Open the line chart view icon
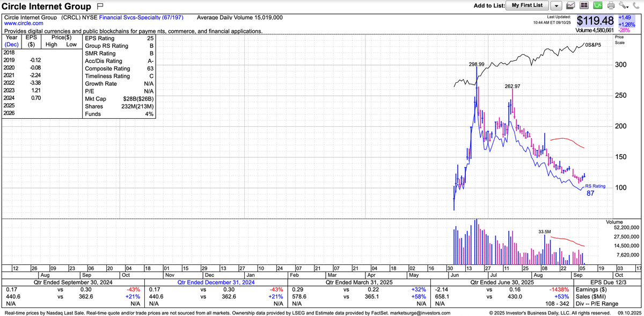Image resolution: width=644 pixels, height=316 pixels. [571, 6]
